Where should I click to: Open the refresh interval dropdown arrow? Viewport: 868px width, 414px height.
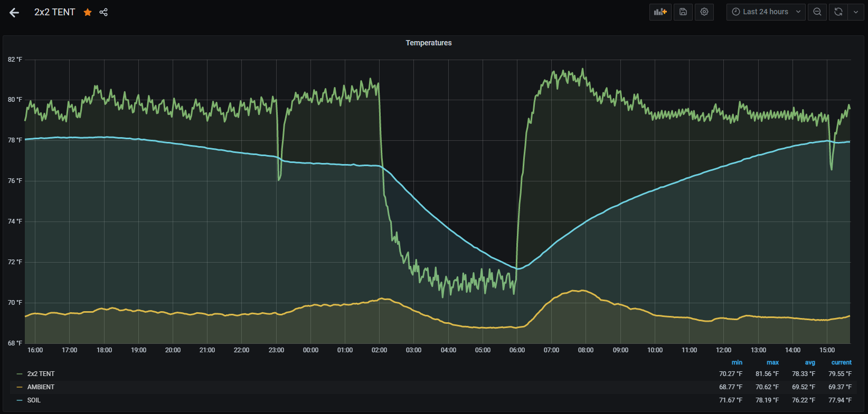coord(856,12)
